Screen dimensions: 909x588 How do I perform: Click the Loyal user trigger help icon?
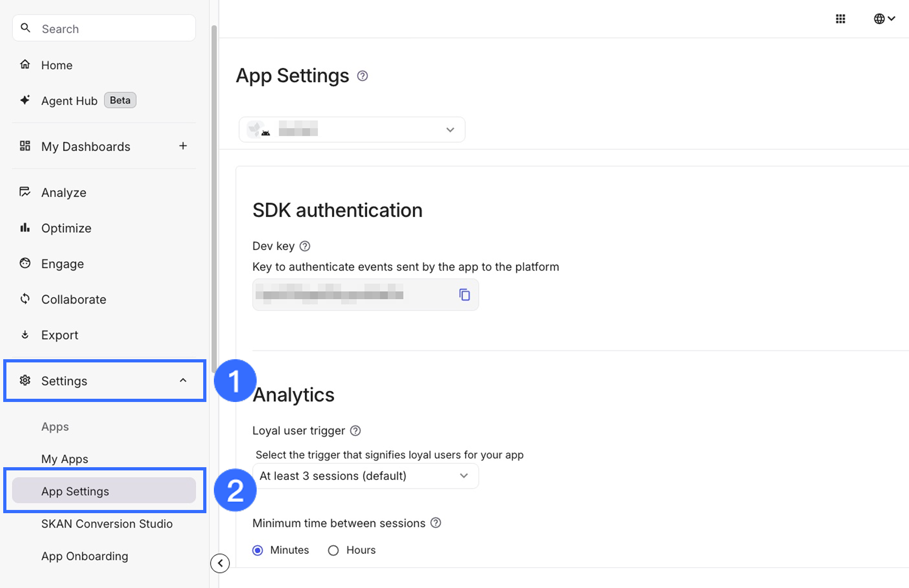[x=355, y=431]
